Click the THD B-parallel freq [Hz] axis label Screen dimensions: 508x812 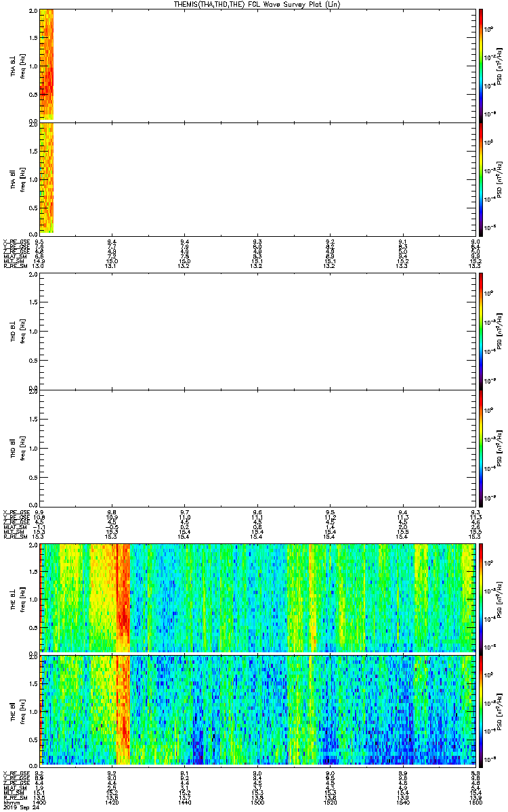[22, 447]
